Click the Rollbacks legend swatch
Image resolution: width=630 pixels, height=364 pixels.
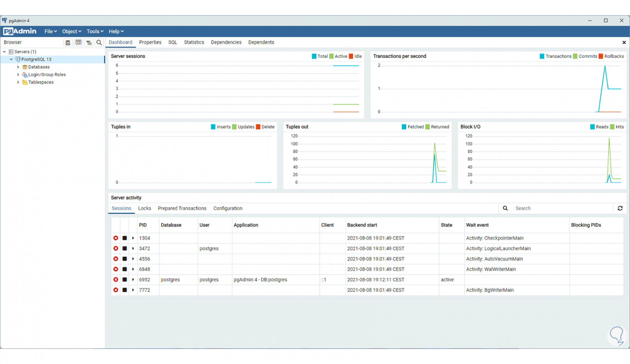(x=601, y=56)
